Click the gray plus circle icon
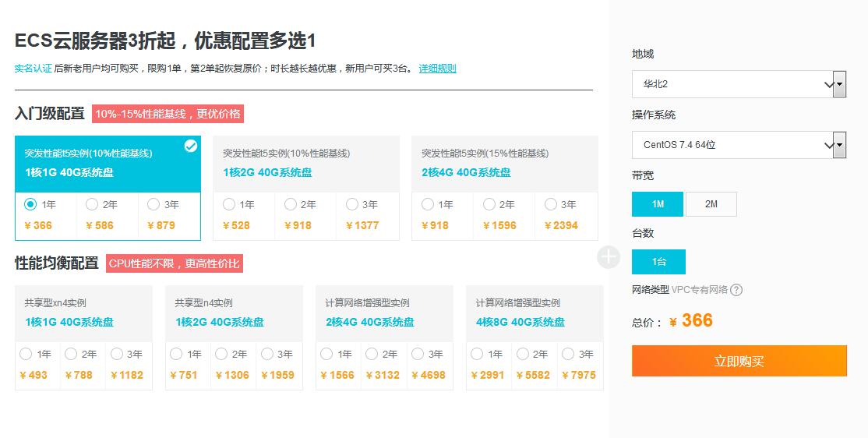868x438 pixels. [609, 257]
